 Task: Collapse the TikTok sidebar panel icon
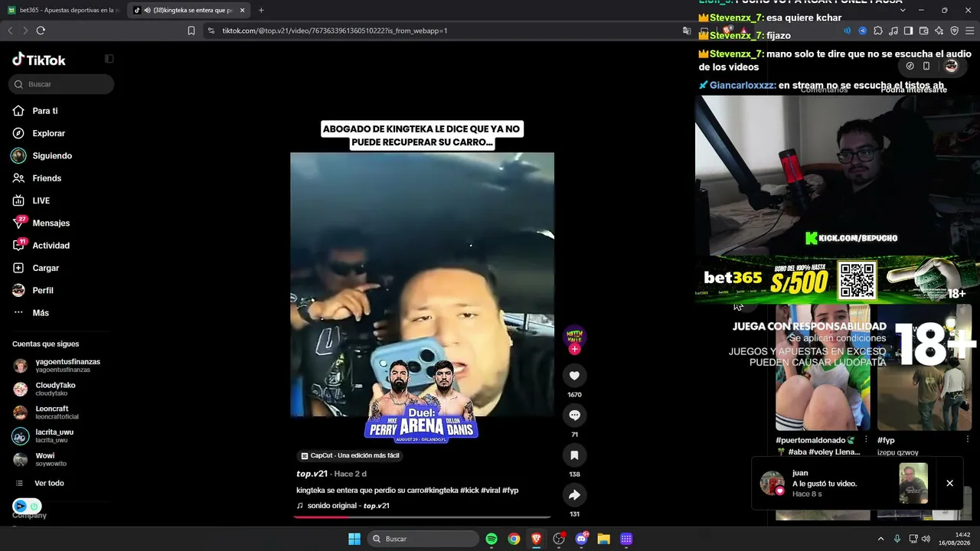tap(109, 59)
